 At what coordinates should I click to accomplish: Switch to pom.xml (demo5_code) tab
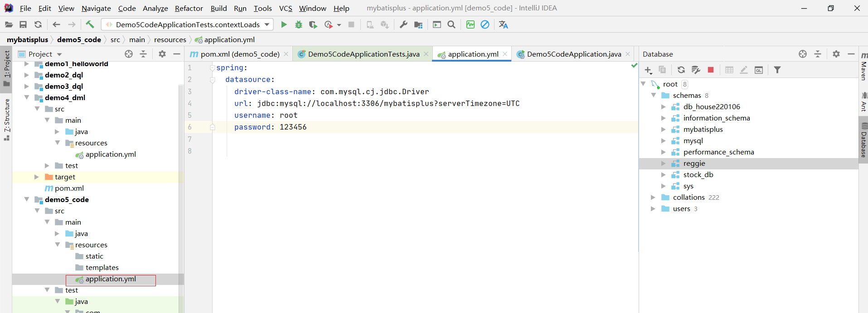239,54
